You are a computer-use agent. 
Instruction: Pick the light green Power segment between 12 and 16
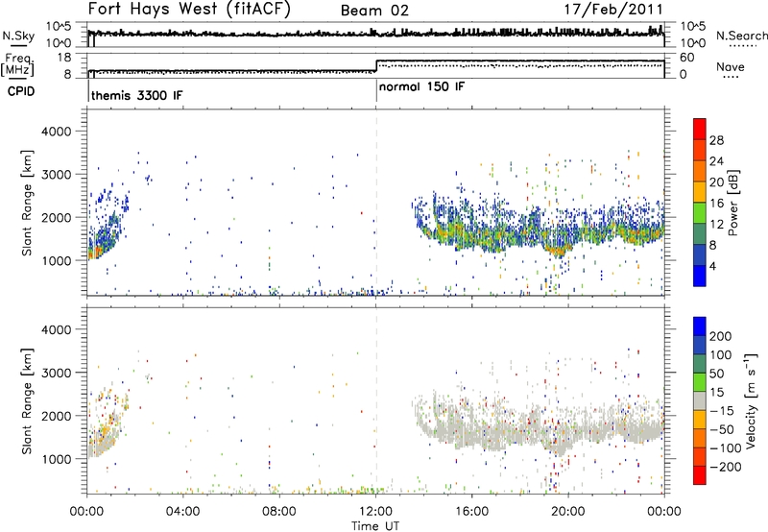click(x=700, y=213)
